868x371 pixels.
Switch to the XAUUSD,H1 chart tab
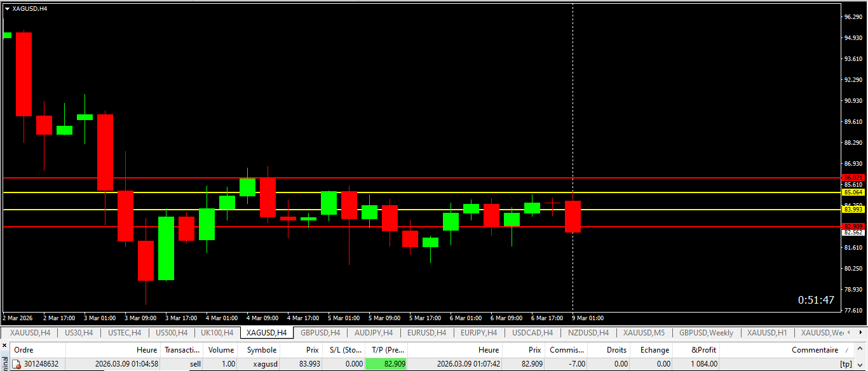pos(767,333)
